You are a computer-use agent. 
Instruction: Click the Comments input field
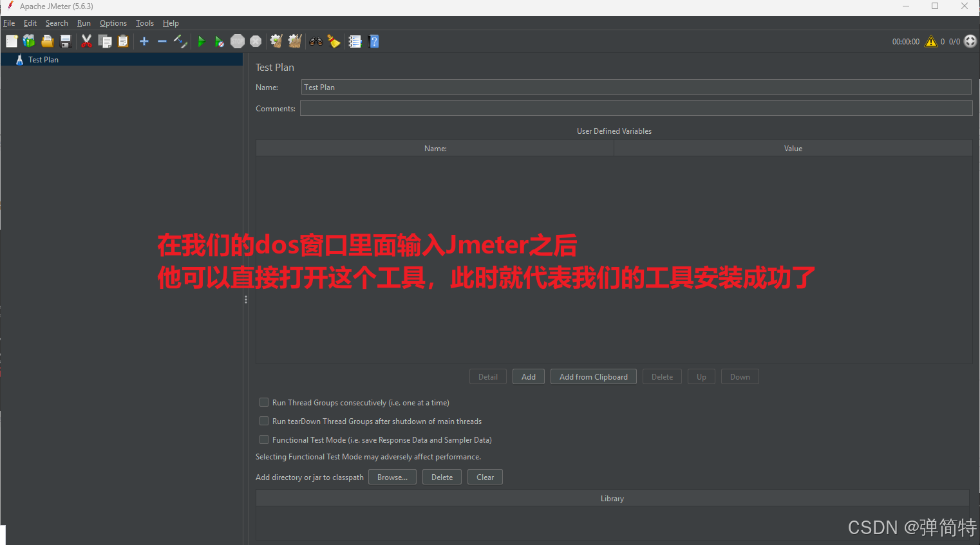pos(636,108)
